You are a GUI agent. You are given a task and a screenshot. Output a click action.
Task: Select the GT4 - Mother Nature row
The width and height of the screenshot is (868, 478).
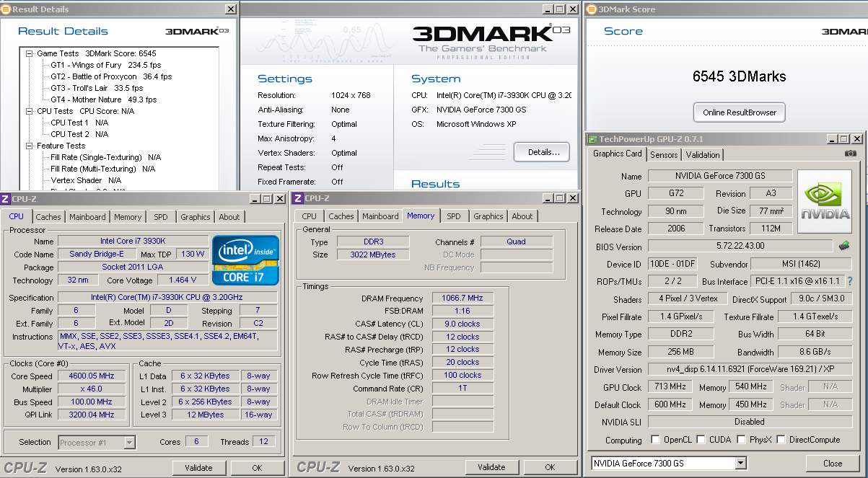coord(103,99)
